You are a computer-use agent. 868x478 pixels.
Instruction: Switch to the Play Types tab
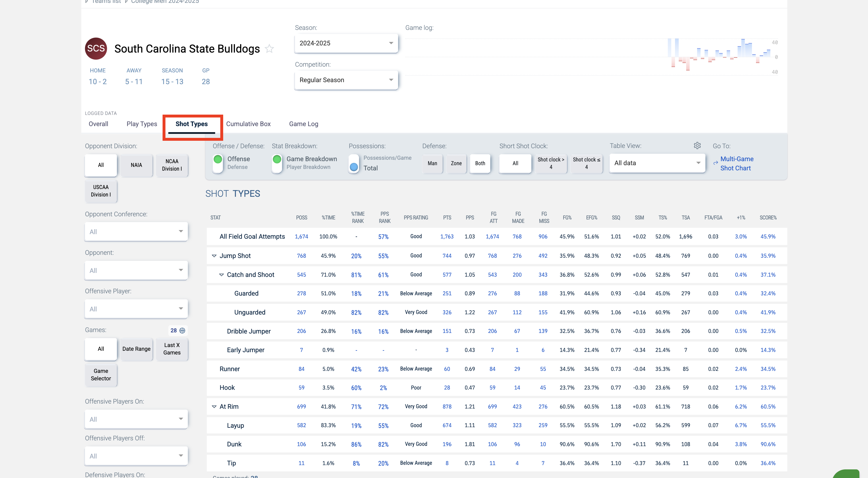click(x=142, y=124)
